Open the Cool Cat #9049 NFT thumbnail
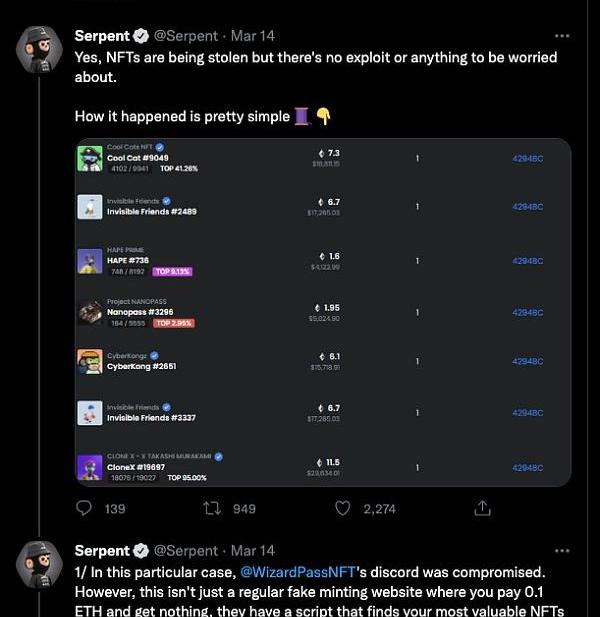The height and width of the screenshot is (617, 600). tap(90, 158)
